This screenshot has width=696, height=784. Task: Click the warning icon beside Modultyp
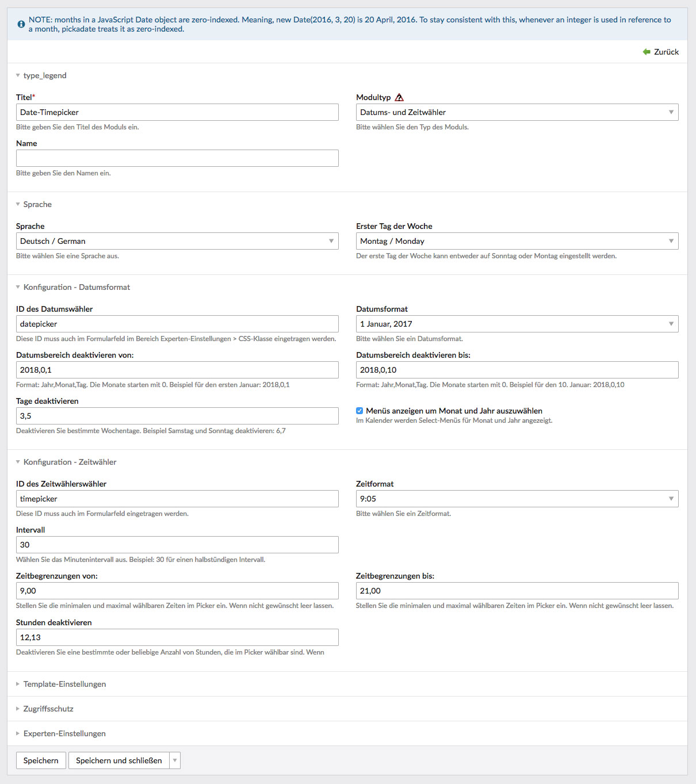(399, 97)
